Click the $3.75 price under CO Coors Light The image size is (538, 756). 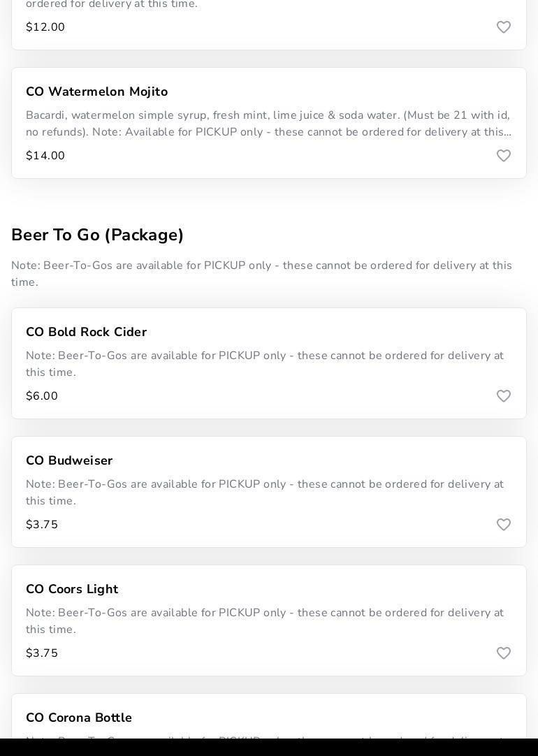pos(42,653)
